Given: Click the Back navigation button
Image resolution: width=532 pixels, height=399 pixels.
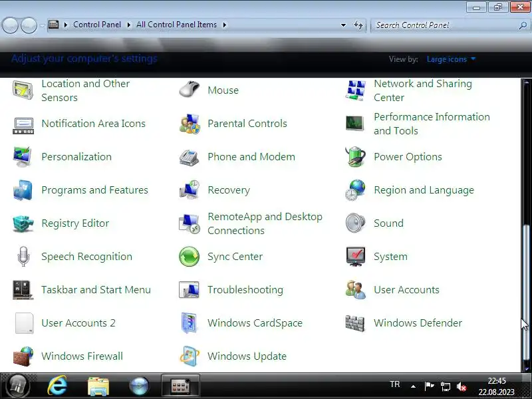Looking at the screenshot, I should 10,25.
